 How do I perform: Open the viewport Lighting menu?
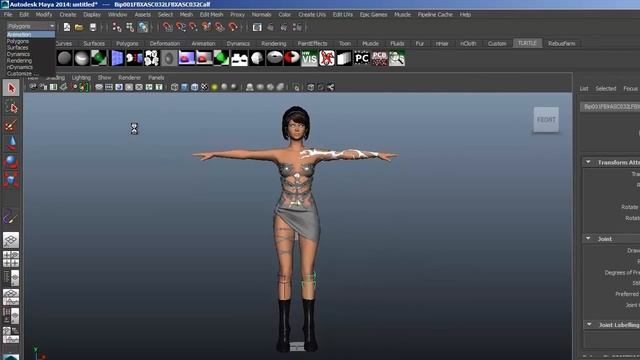tap(81, 78)
